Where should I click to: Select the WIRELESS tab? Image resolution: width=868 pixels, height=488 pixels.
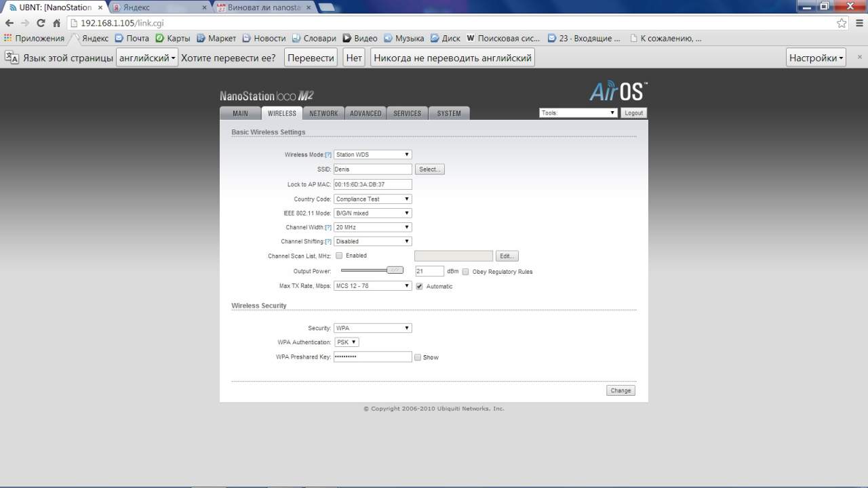click(x=282, y=113)
